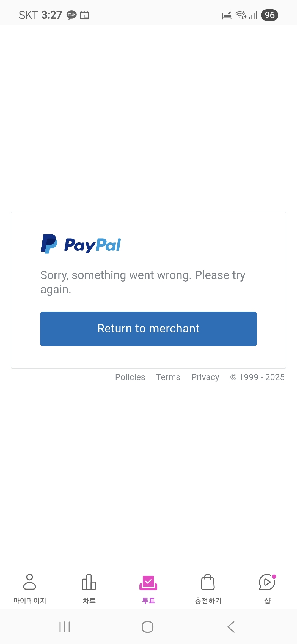Click the PayPal logo
297x644 pixels.
(x=81, y=244)
